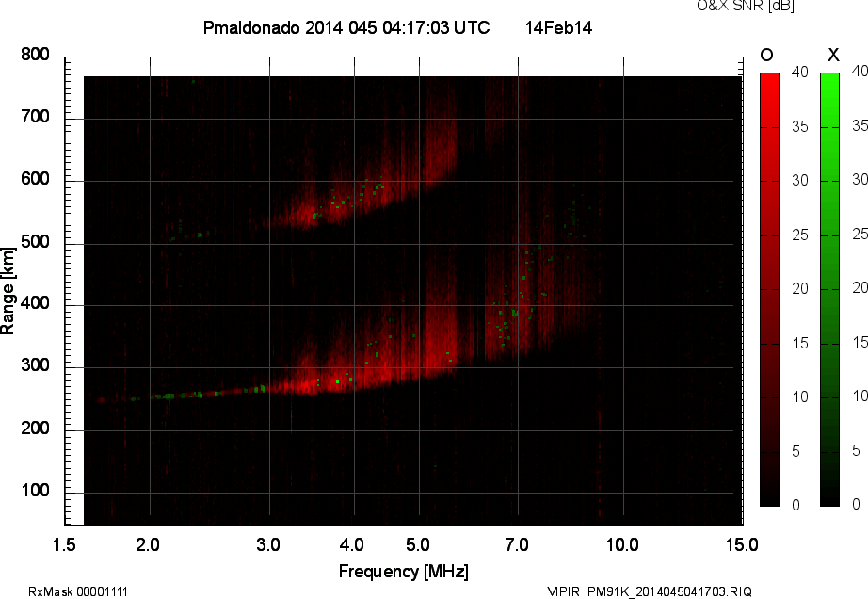Click the 10 dB label beside O colorbar
868x599 pixels.
(799, 397)
